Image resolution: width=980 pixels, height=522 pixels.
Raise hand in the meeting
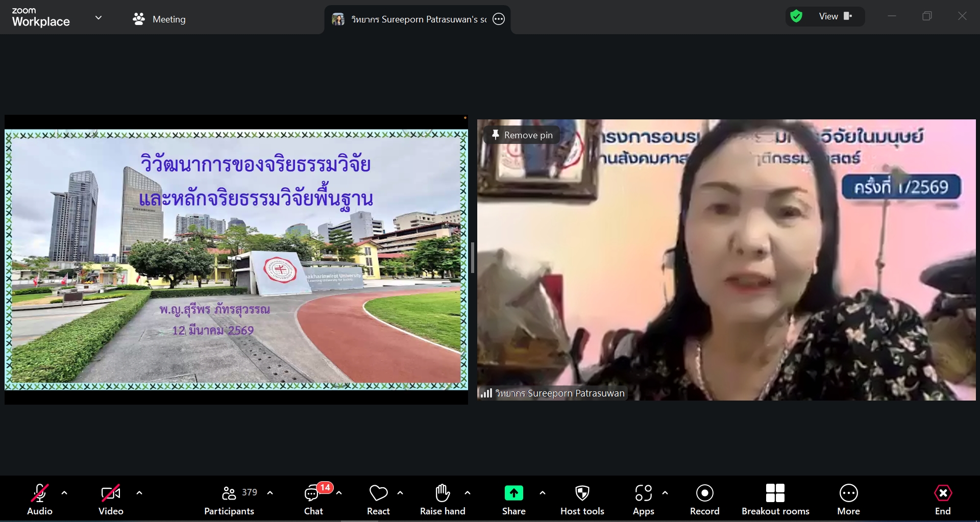[443, 500]
